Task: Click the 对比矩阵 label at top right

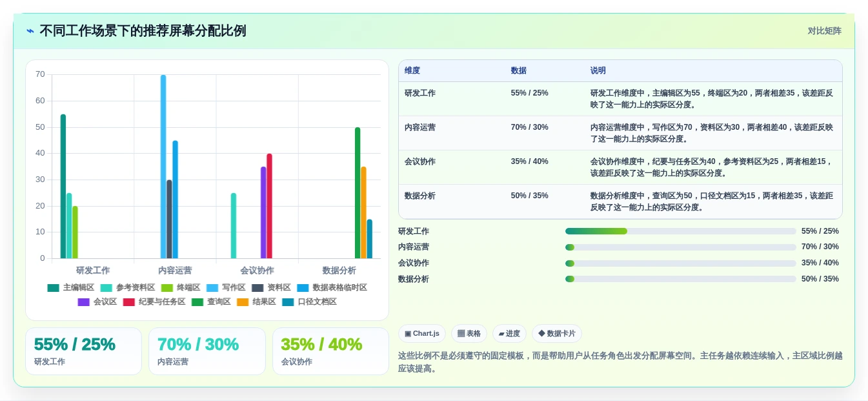Action: click(825, 31)
